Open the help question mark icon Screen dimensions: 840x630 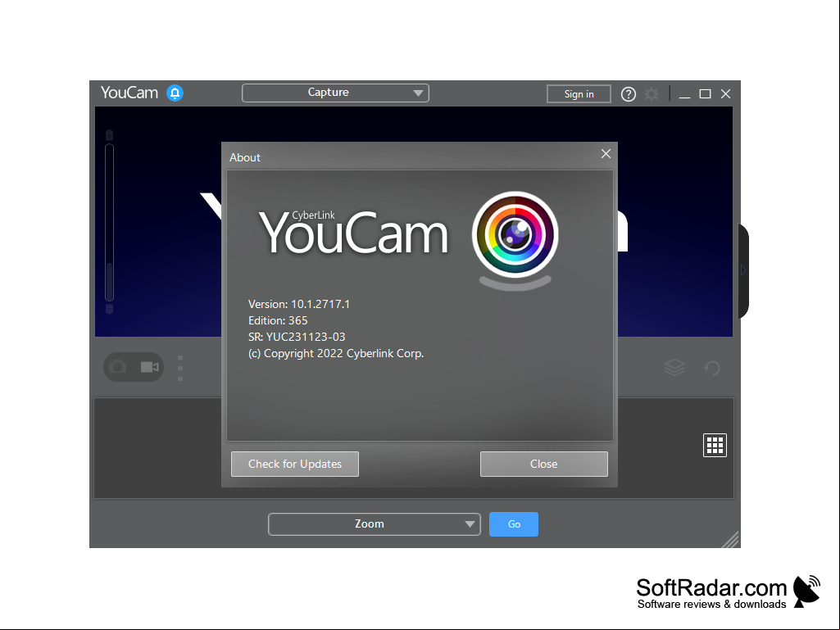pos(628,94)
